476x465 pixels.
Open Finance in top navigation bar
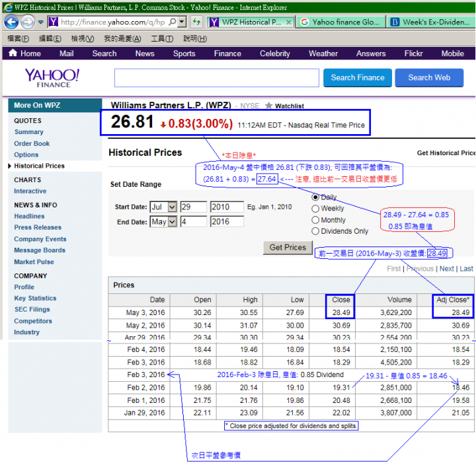[227, 54]
